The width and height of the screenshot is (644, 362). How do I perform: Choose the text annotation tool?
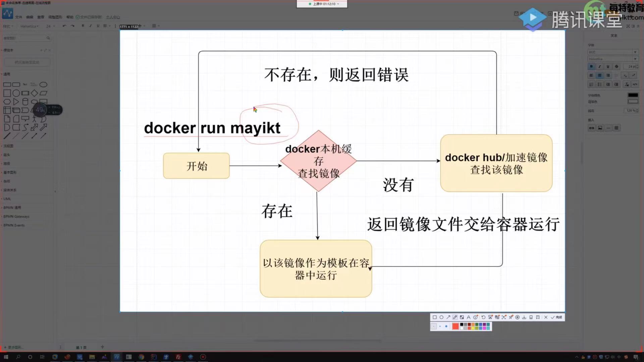(469, 317)
